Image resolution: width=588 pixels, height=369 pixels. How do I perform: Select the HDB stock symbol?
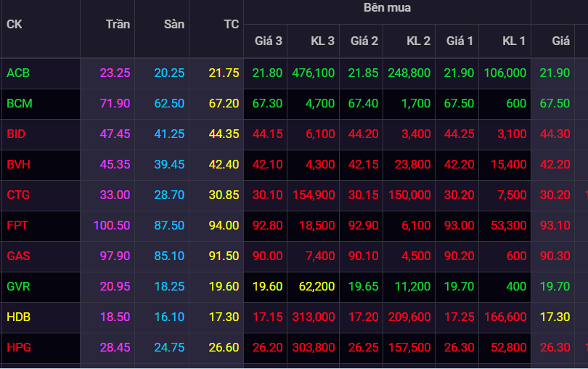tap(19, 317)
